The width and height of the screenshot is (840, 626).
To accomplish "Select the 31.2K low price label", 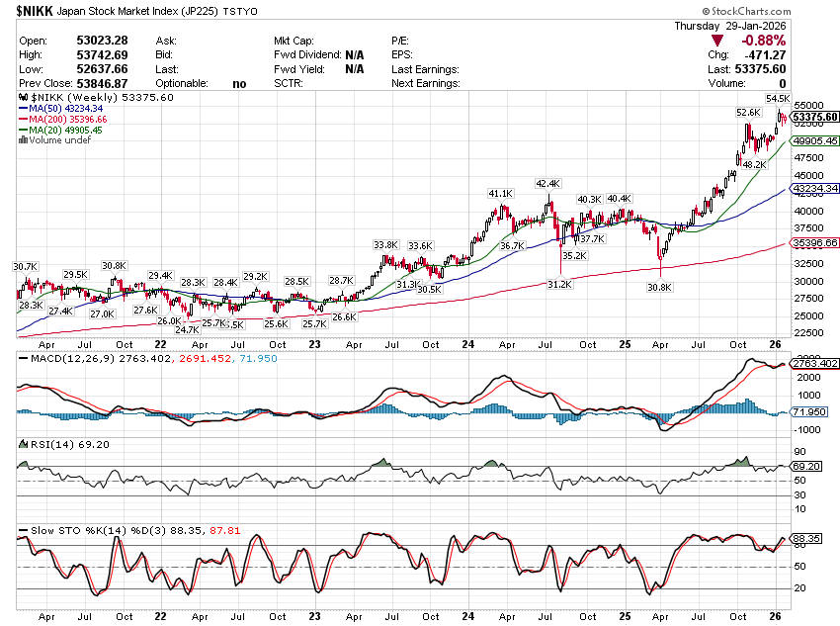I will click(559, 284).
